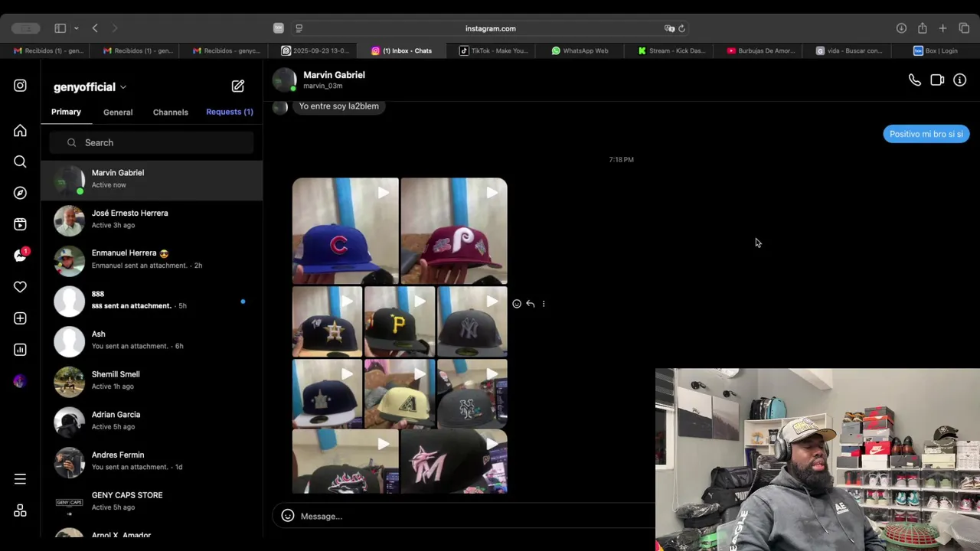Click the 'Yo entre soy la2blem' message
980x551 pixels.
338,106
